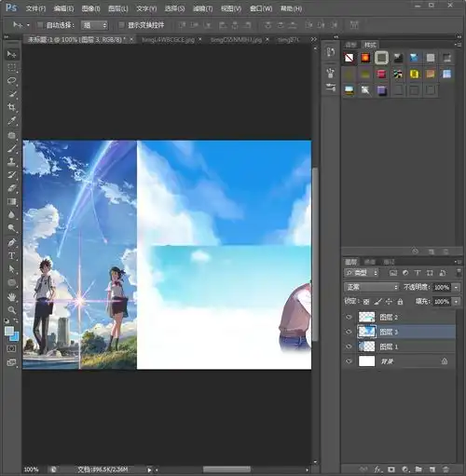Switch to the 样式 styles tab
Viewport: 466px width, 476px height.
click(370, 45)
